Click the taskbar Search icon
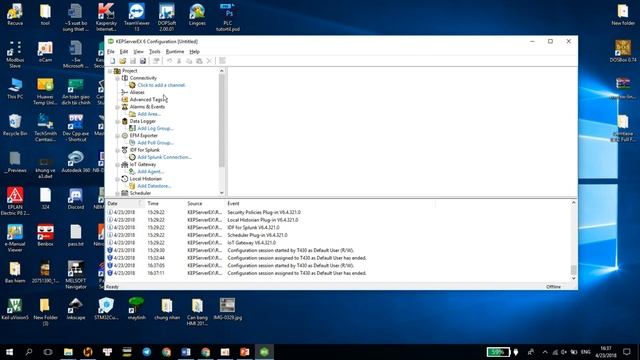 point(29,352)
